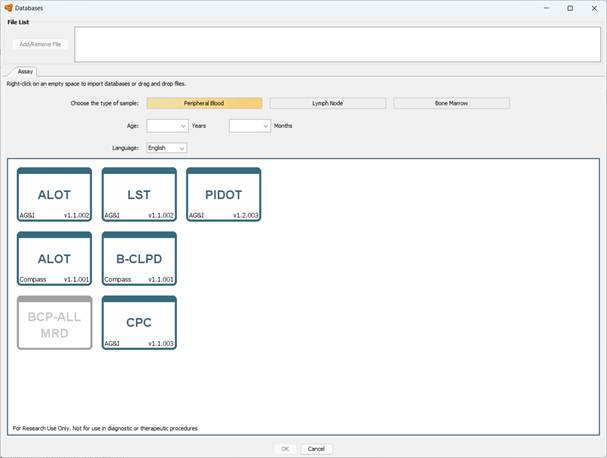Click inside the empty File List box
607x458 pixels.
pos(336,44)
